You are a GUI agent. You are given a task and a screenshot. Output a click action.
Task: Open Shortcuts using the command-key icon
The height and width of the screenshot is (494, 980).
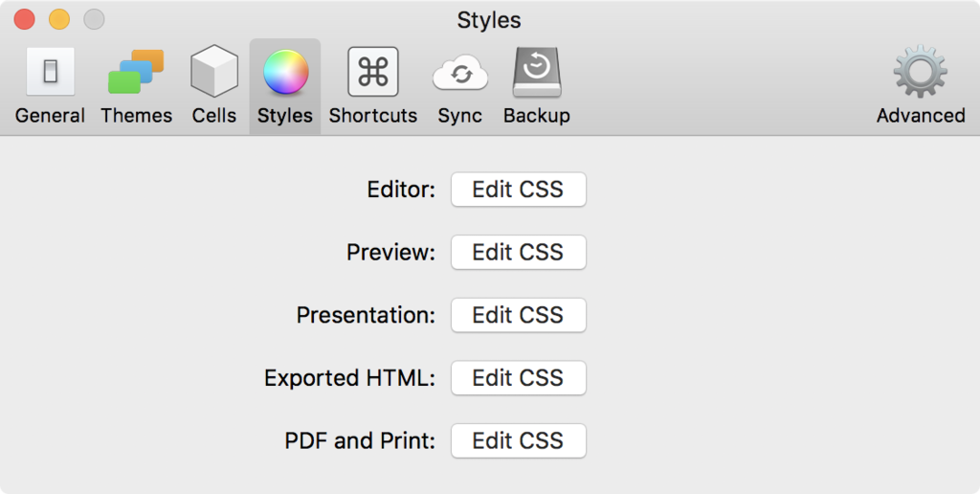pyautogui.click(x=372, y=73)
